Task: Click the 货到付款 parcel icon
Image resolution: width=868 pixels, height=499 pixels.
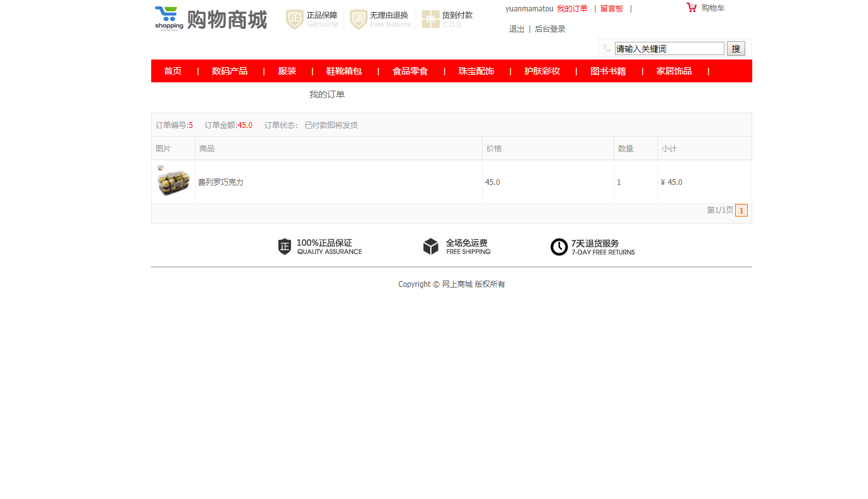Action: click(x=431, y=18)
